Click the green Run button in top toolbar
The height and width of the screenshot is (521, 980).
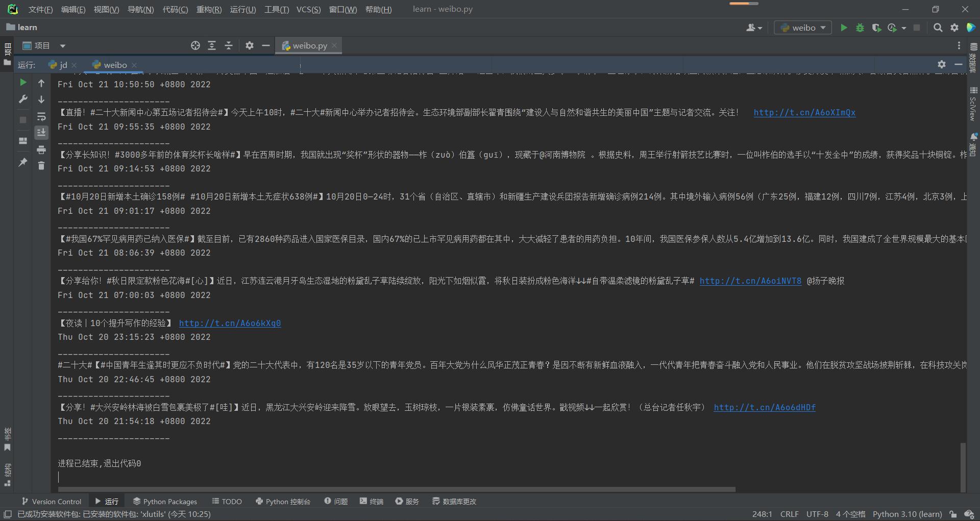click(x=844, y=28)
